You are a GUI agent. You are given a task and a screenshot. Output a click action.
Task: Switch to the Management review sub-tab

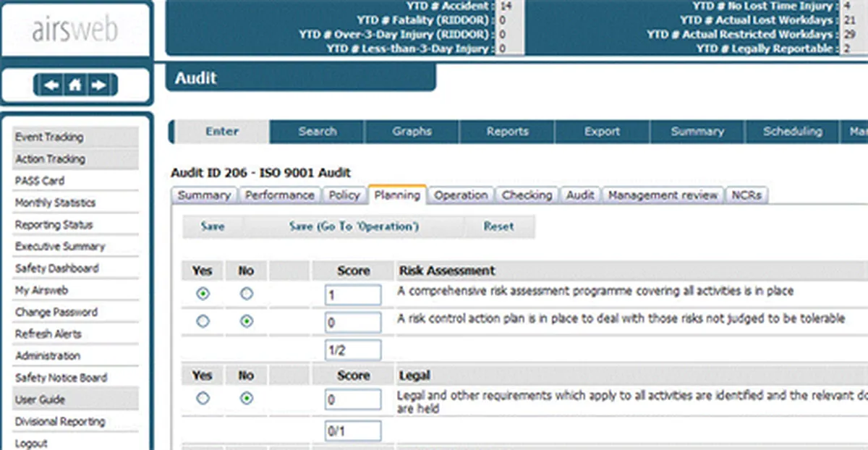(x=663, y=195)
